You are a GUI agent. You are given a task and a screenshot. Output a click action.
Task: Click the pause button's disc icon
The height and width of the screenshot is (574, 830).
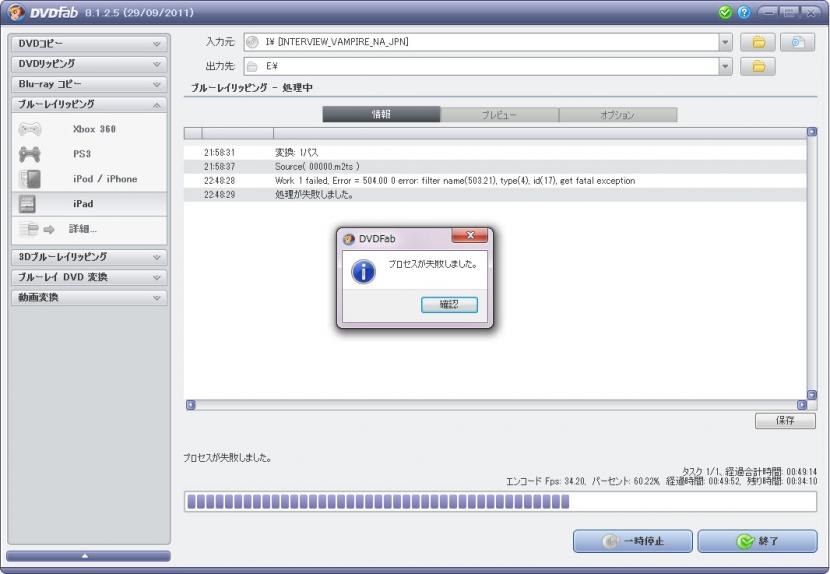(610, 541)
